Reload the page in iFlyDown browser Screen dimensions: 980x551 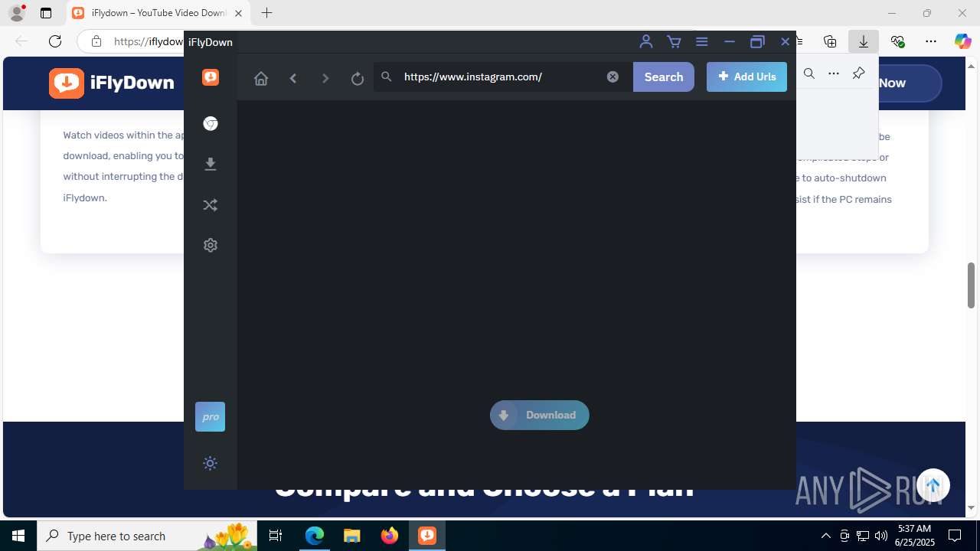pyautogui.click(x=358, y=78)
